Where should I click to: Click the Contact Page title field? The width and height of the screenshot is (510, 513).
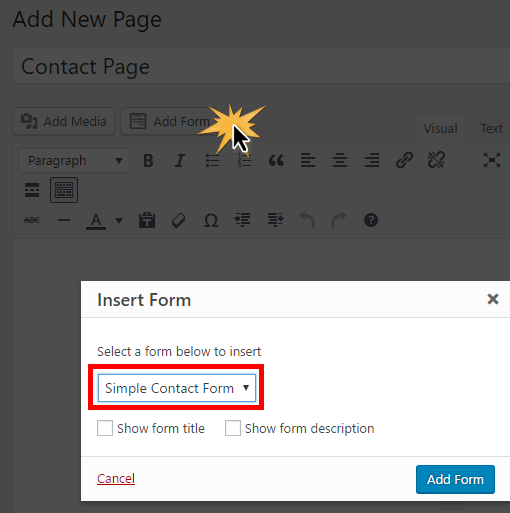click(261, 66)
